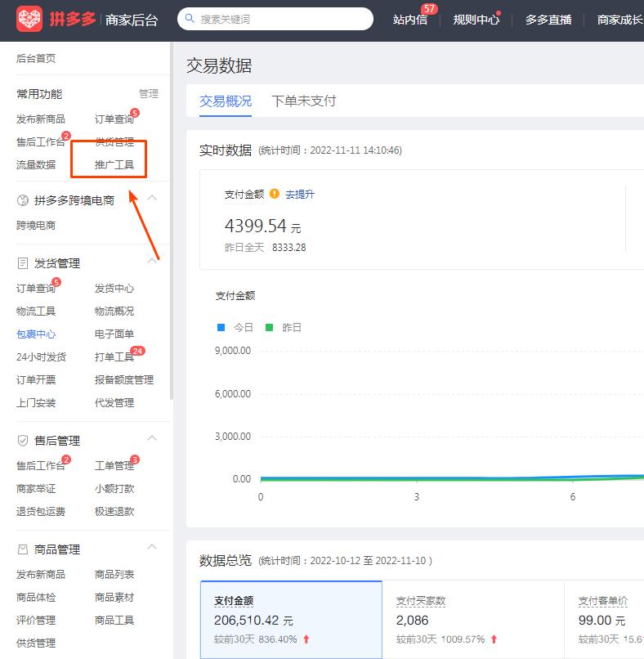The width and height of the screenshot is (644, 659).
Task: Open 退货包运费
Action: pyautogui.click(x=41, y=512)
